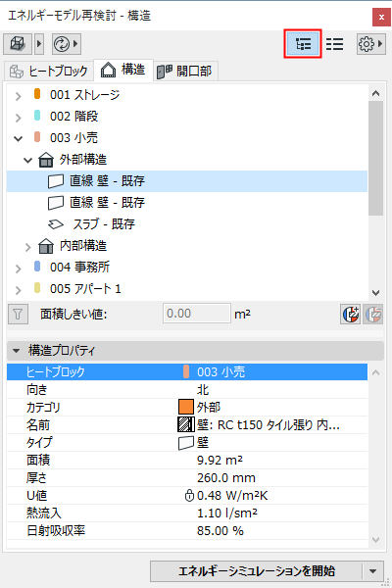Screen dimensions: 392x588
Task: Click the cyan color chip of 002 階段
Action: click(37, 115)
